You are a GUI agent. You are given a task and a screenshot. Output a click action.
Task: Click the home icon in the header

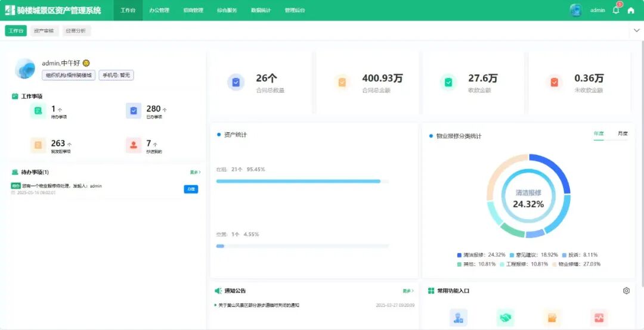[x=631, y=10]
